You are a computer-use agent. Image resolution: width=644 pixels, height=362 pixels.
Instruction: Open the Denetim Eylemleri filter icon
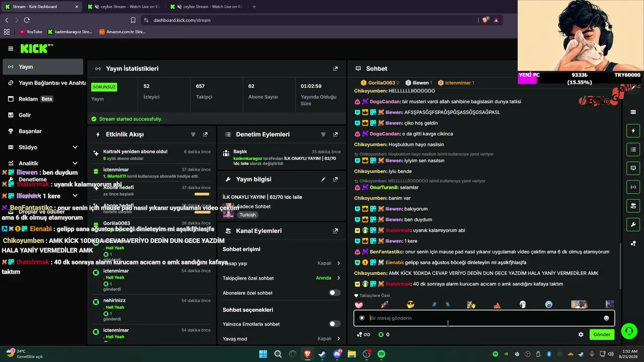point(323,135)
